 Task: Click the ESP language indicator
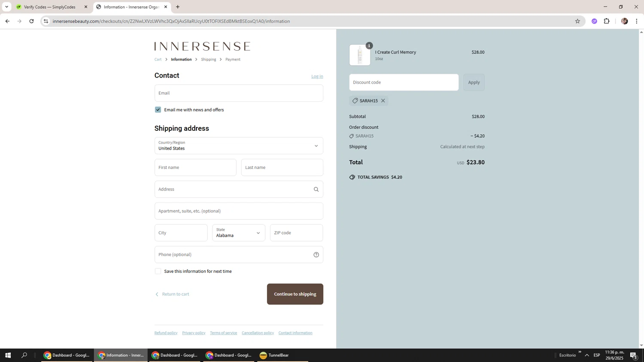[x=597, y=355]
